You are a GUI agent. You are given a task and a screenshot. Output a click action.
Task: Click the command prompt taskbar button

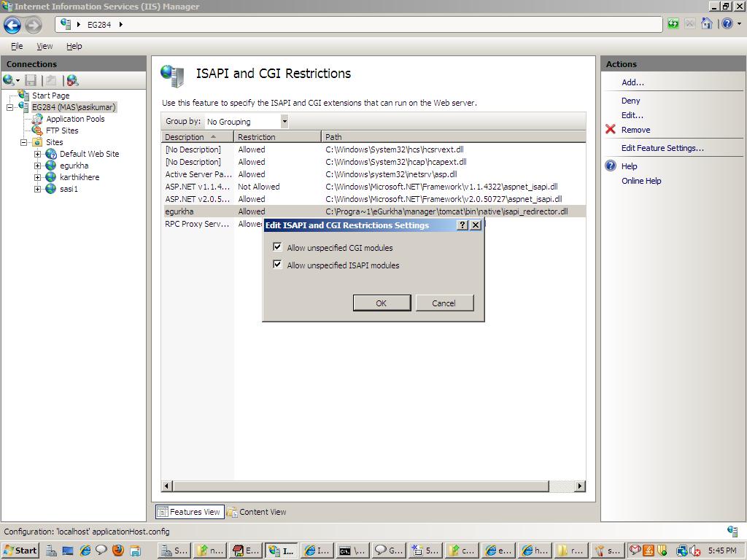[x=352, y=551]
